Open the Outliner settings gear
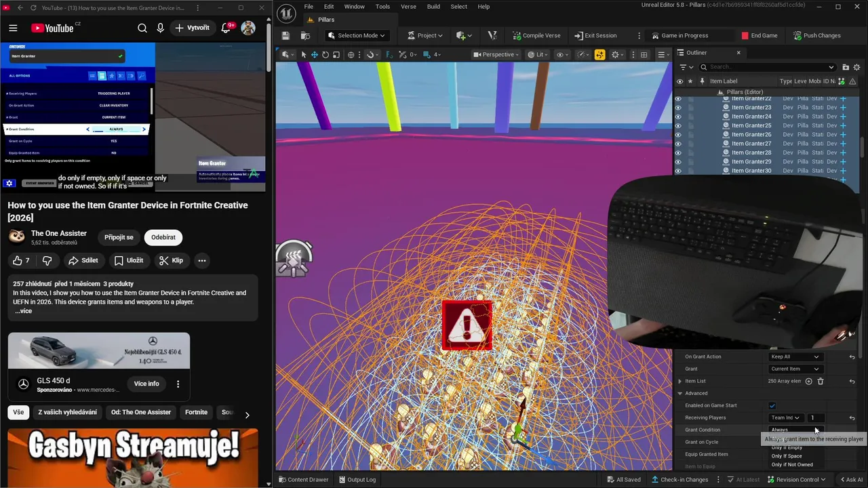The height and width of the screenshot is (488, 868). click(856, 67)
